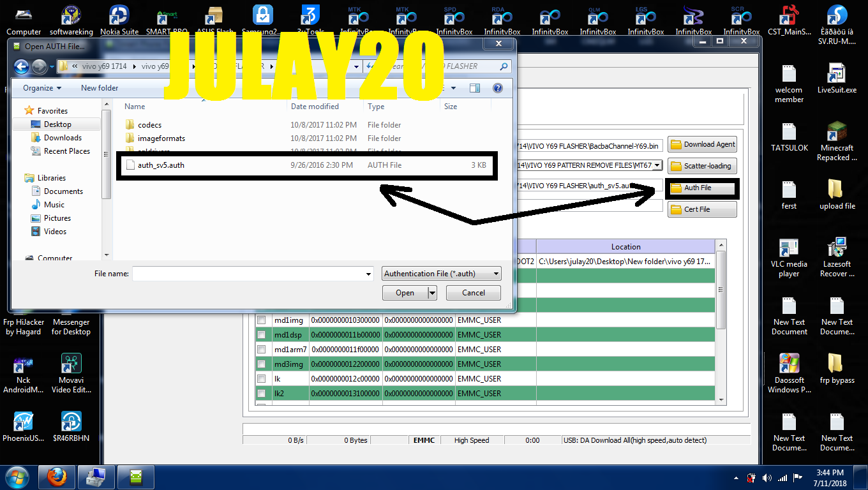This screenshot has width=868, height=490.
Task: Select Desktop in the Favorites list
Action: (x=57, y=124)
